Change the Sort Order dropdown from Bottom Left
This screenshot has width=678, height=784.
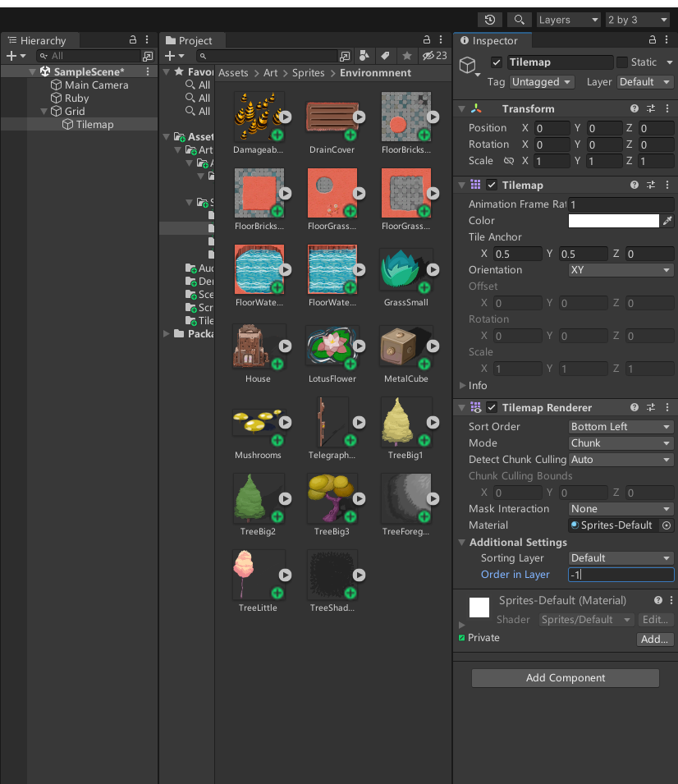click(621, 426)
